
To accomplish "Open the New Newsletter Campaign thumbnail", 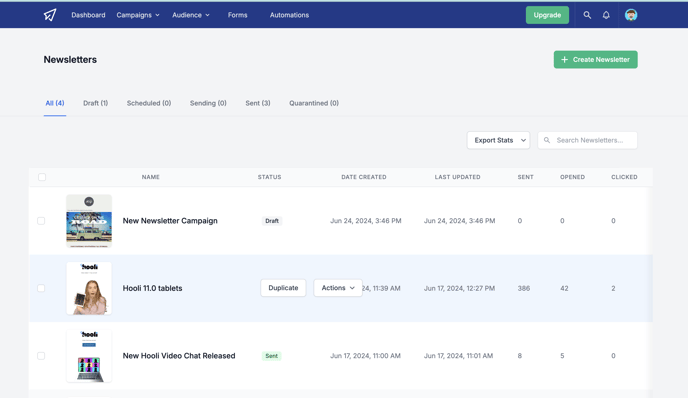I will [89, 221].
